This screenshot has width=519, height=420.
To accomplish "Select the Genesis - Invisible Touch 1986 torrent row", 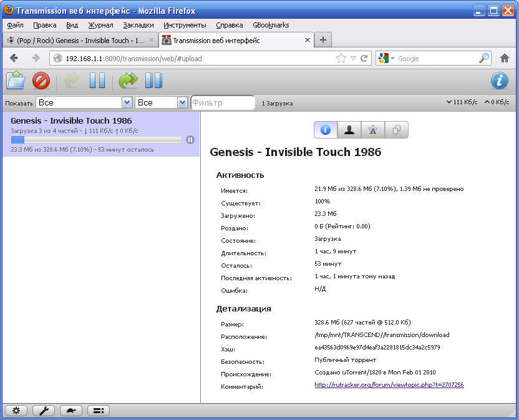I will pyautogui.click(x=100, y=134).
